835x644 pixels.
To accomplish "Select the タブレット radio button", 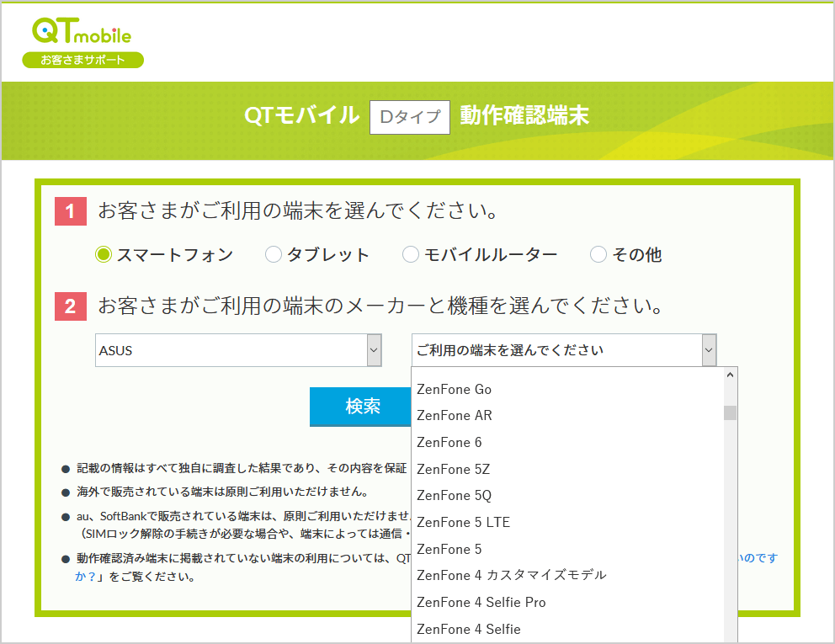I will [x=274, y=254].
